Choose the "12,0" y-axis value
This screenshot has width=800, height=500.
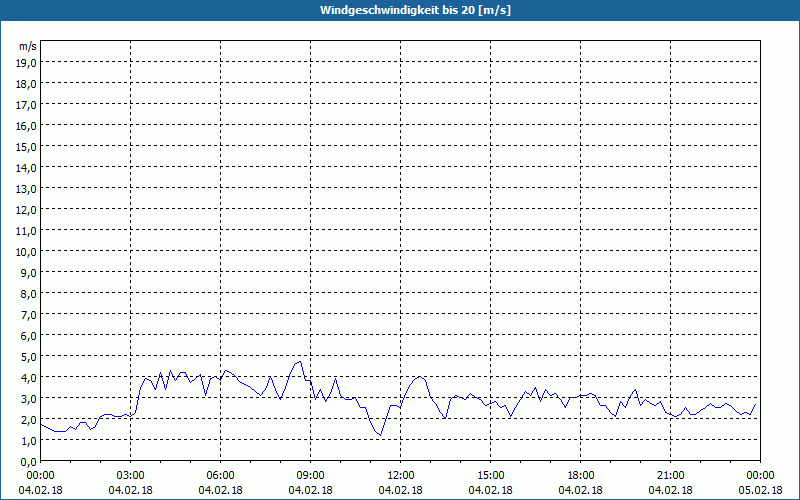coord(26,210)
